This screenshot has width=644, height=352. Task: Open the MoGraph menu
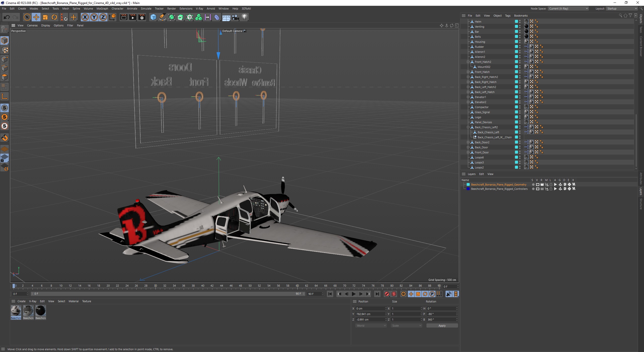[102, 9]
